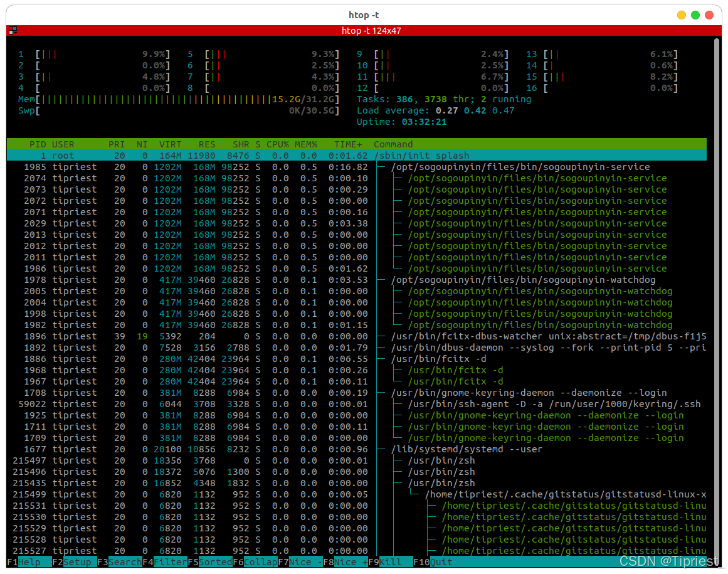Image resolution: width=728 pixels, height=574 pixels.
Task: Select PID 2029 sogoupinyin-service thread row
Action: click(x=357, y=223)
